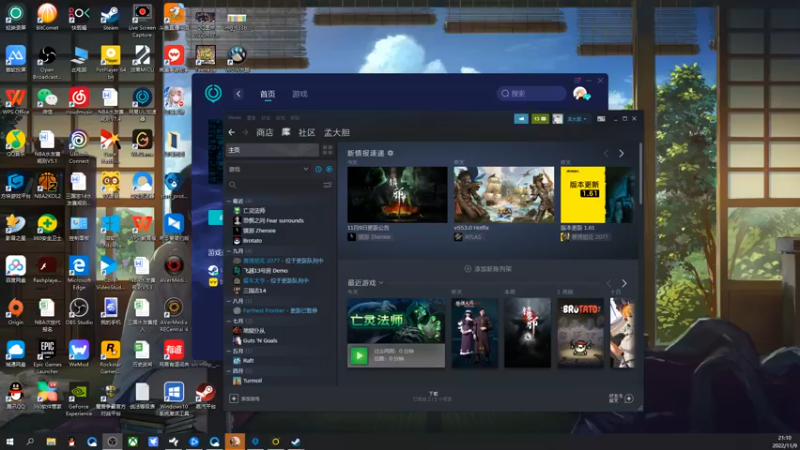This screenshot has width=800, height=450.
Task: Open Steam announcements megaphone button
Action: [521, 118]
